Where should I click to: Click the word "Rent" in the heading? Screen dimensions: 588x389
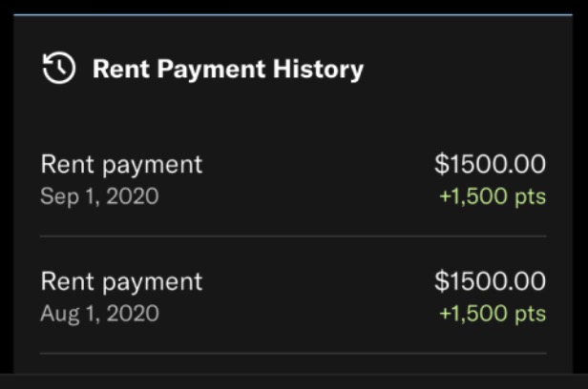[115, 69]
